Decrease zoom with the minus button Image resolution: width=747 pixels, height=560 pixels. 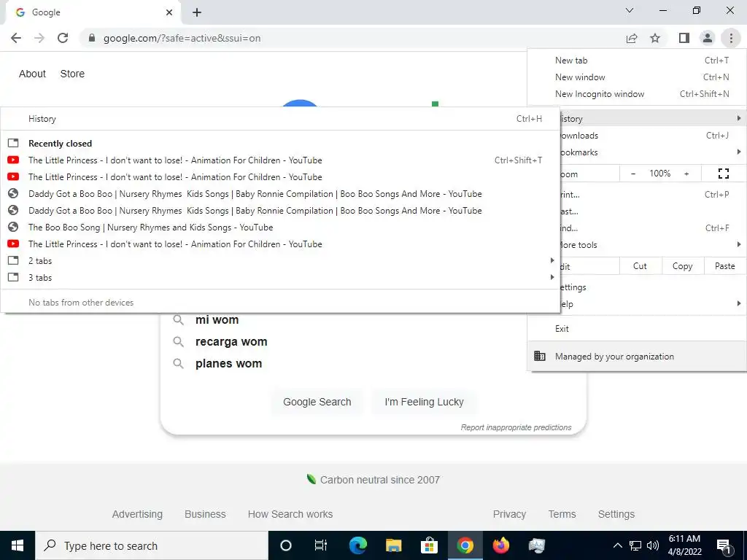pyautogui.click(x=633, y=174)
